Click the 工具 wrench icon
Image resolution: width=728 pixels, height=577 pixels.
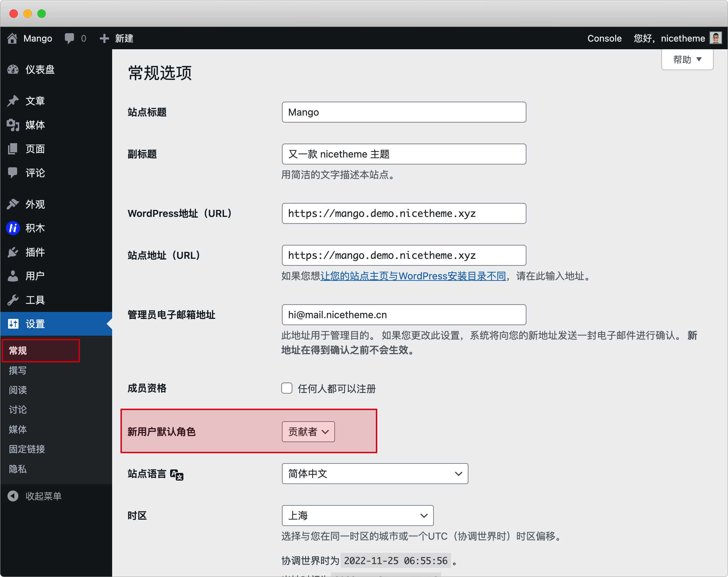(13, 300)
